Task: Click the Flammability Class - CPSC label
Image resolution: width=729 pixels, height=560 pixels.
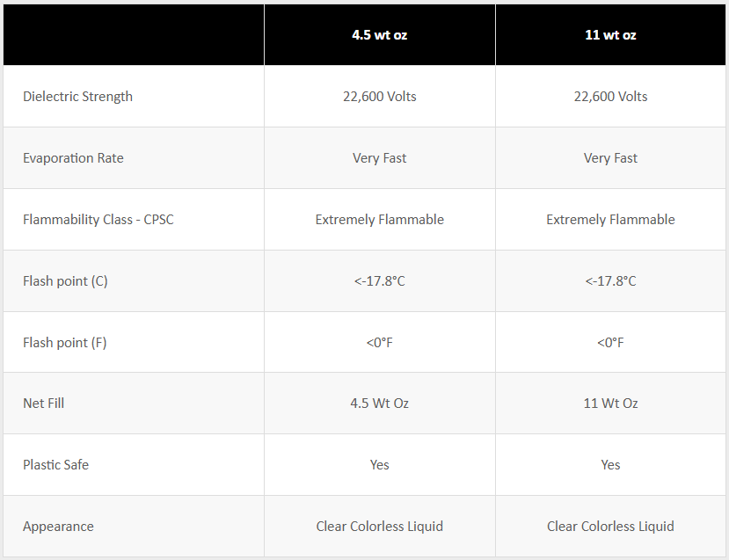Action: (x=98, y=220)
